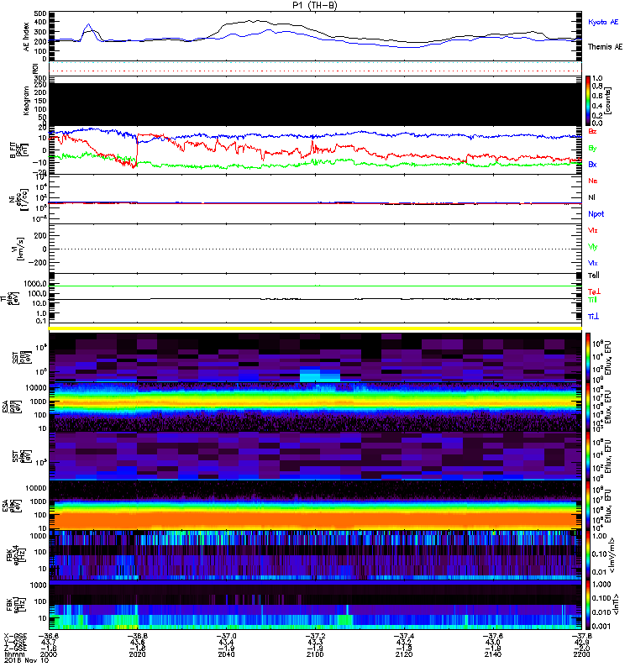Screen dimensions: 630x672
Task: Select the black "Themis AE" legend label
Action: 605,47
